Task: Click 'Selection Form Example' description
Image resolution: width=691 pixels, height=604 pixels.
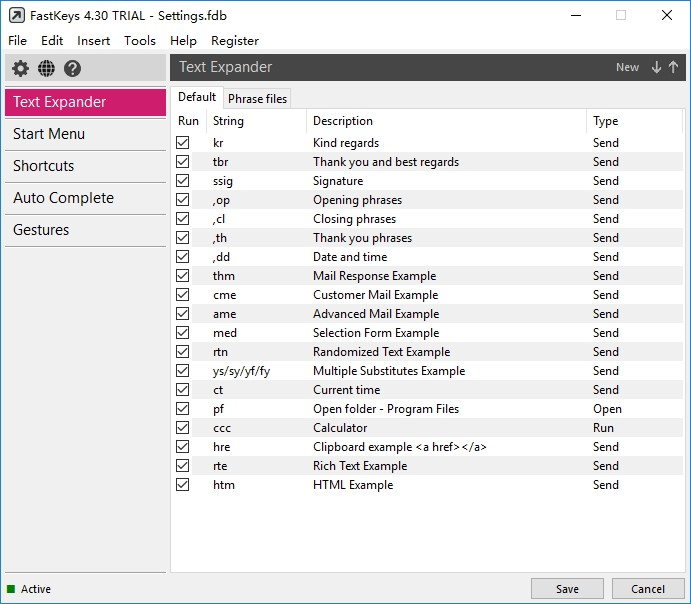Action: 376,333
